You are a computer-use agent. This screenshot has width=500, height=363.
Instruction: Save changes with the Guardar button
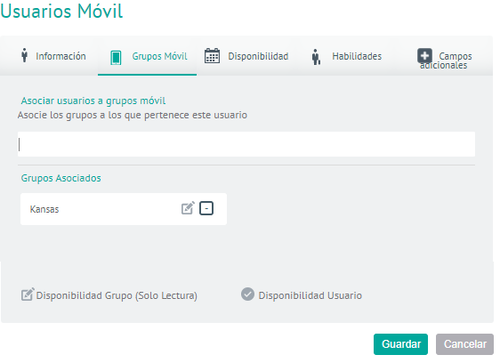tap(401, 344)
